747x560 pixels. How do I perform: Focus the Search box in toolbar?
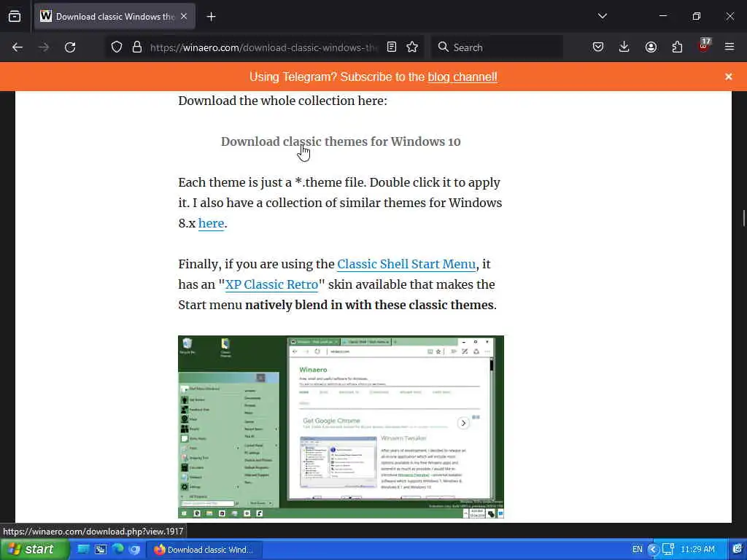click(498, 47)
